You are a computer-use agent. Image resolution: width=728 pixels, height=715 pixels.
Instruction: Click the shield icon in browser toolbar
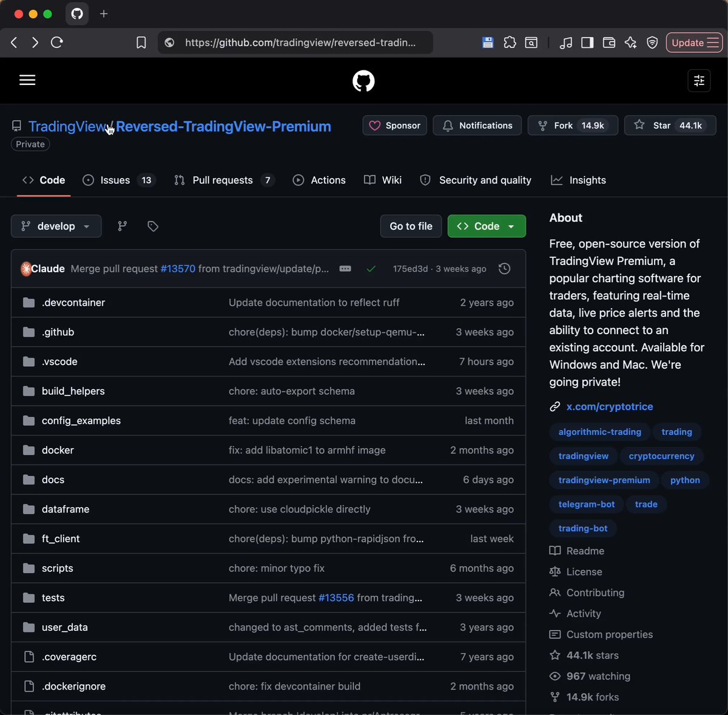[x=652, y=42]
